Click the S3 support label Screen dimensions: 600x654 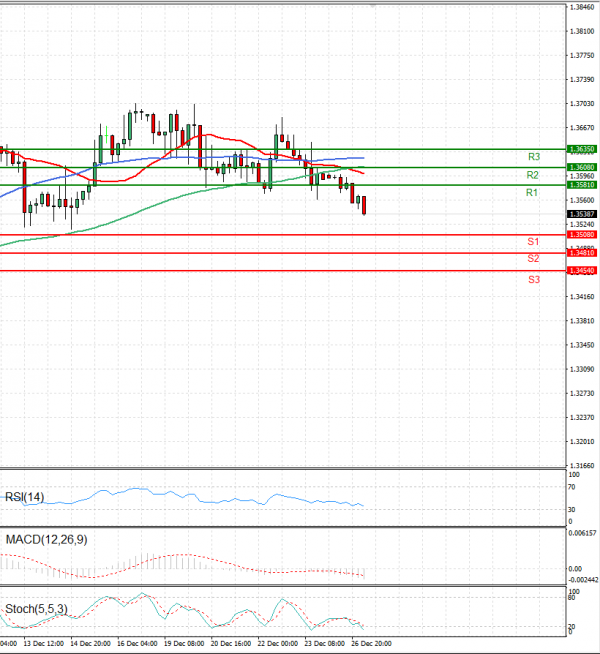click(534, 280)
